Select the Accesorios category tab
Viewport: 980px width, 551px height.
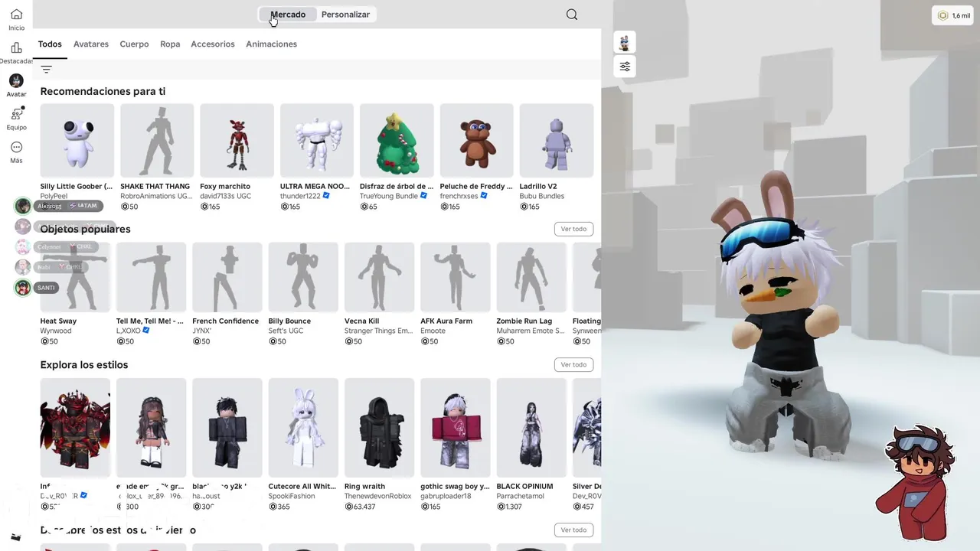[213, 44]
